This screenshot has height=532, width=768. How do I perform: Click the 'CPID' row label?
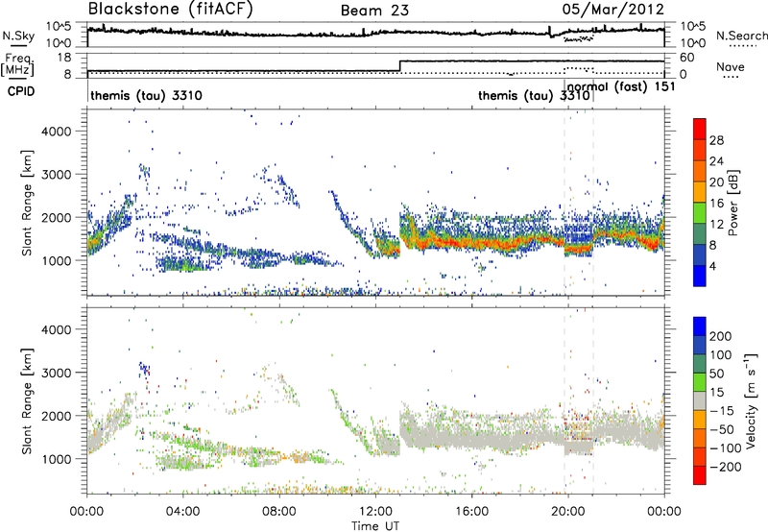(x=21, y=91)
